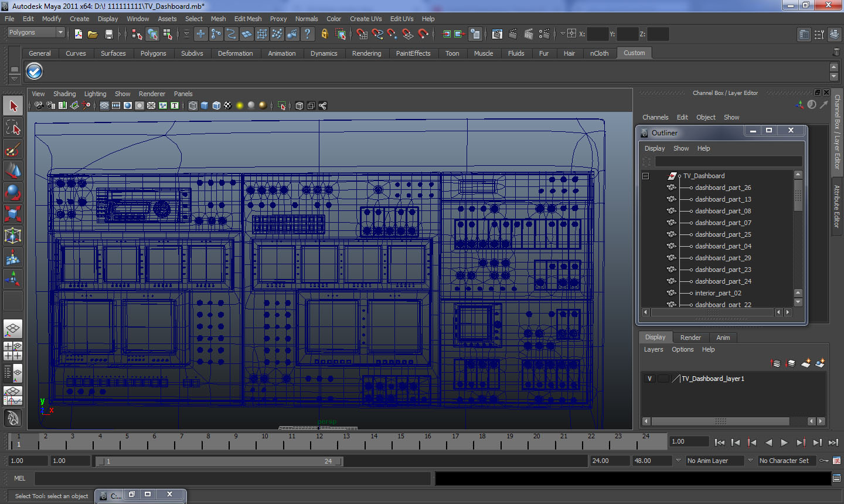Click the New Scene icon
Viewport: 844px width, 504px height.
(x=79, y=34)
